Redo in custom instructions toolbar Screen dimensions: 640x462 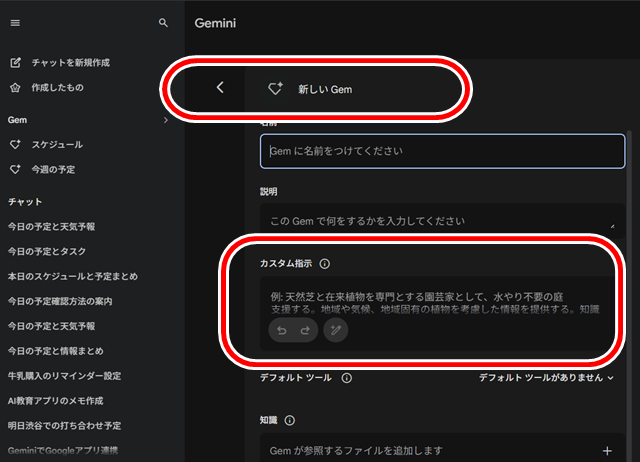pos(305,330)
